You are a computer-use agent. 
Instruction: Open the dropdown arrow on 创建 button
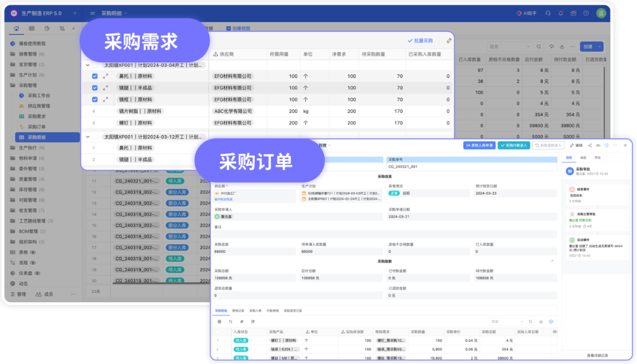click(x=599, y=47)
